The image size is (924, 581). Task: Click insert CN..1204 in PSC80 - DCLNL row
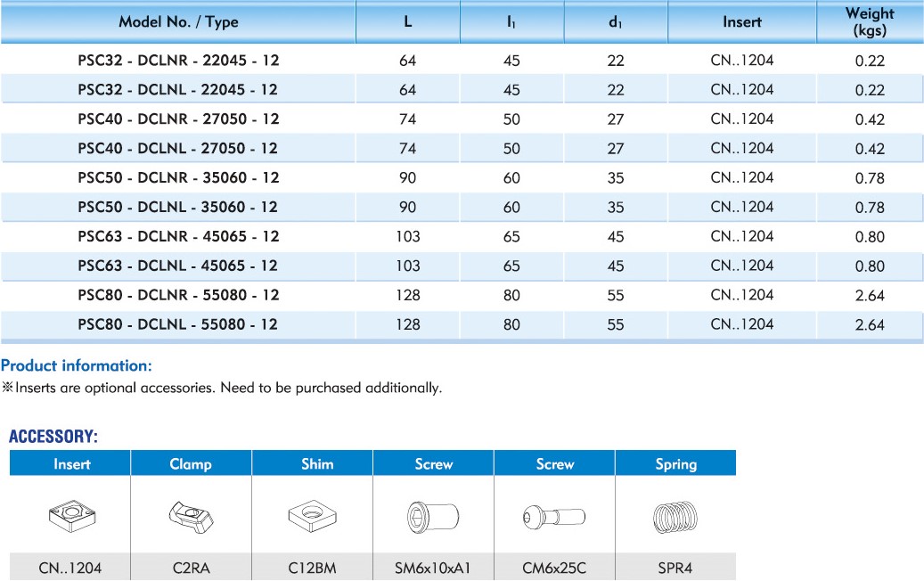742,324
